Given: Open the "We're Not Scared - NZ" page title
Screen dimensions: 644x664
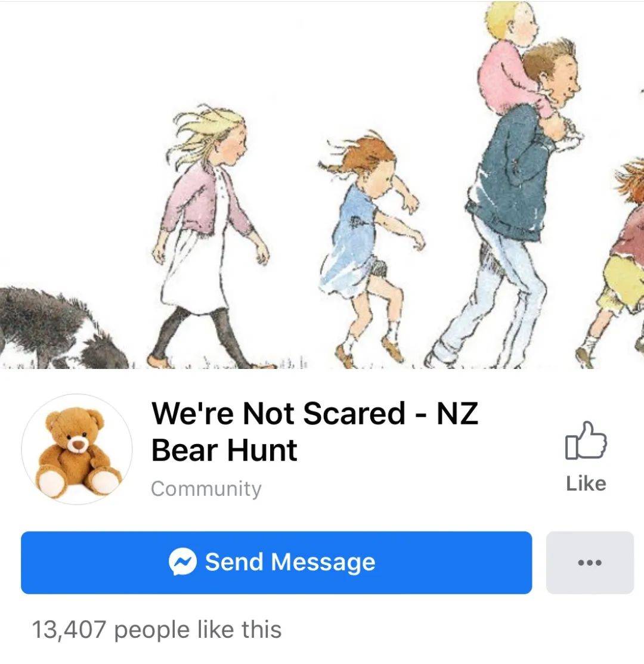Looking at the screenshot, I should point(315,413).
